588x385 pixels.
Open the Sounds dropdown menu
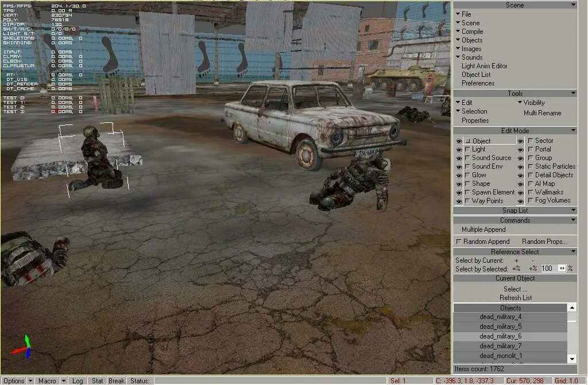pyautogui.click(x=469, y=57)
